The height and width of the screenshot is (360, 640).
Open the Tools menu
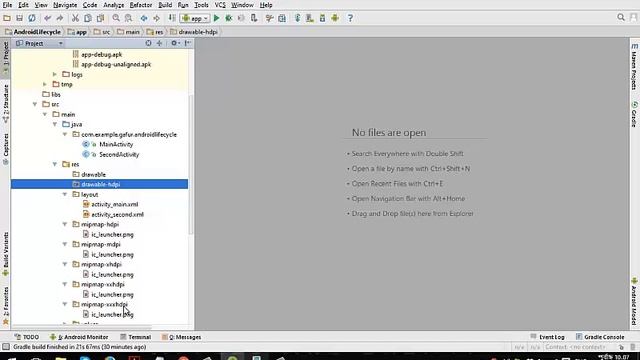(x=201, y=5)
